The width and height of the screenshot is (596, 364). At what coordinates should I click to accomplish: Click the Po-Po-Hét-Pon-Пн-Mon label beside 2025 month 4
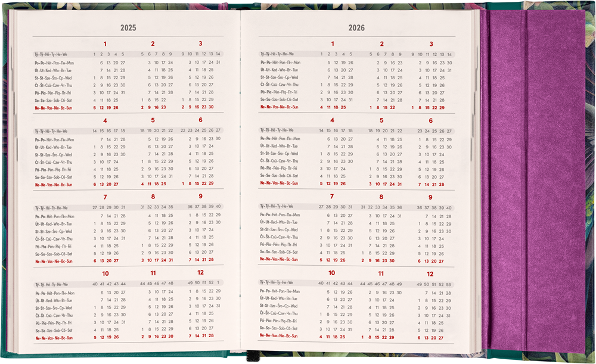(54, 140)
